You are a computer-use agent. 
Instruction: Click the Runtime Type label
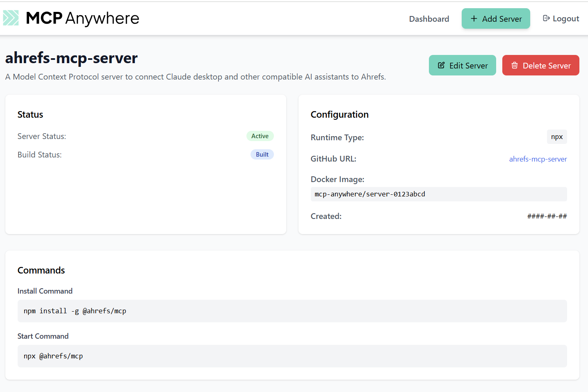[337, 137]
